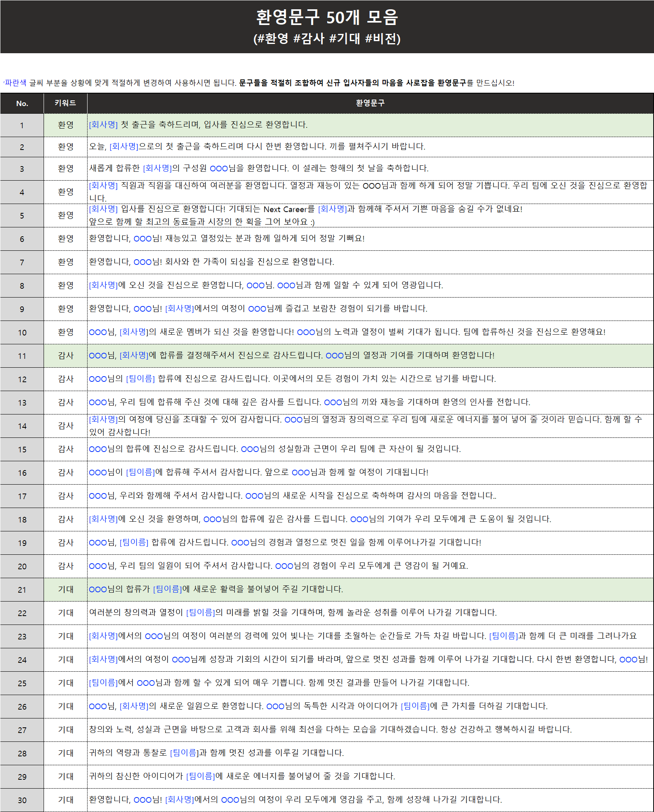Image resolution: width=654 pixels, height=812 pixels.
Task: Click the blue '[회사명]' text in row 1
Action: pos(103,125)
